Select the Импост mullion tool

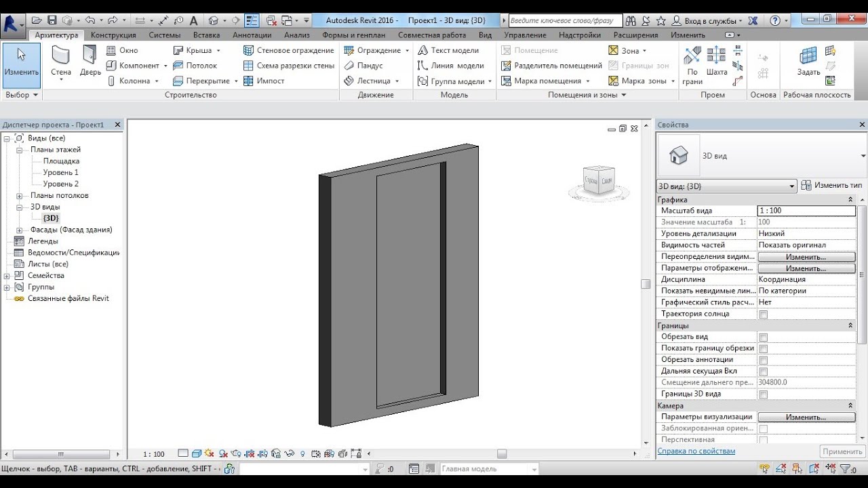point(264,81)
